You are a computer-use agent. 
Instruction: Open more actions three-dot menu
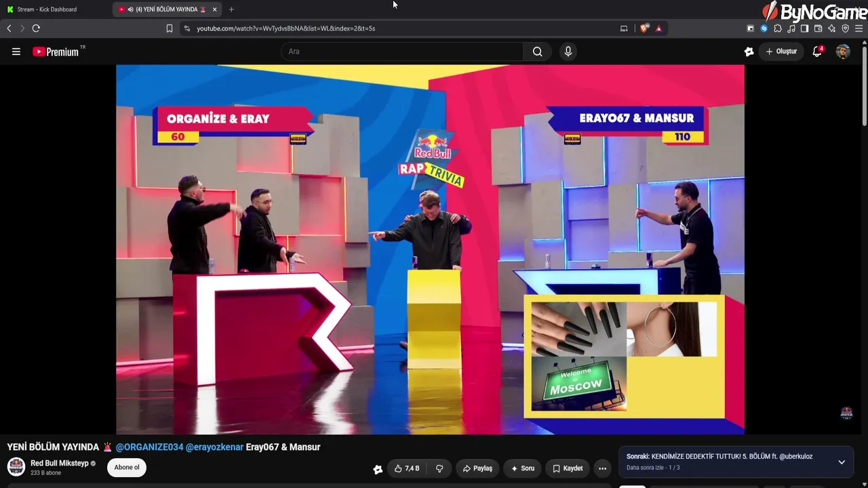pos(602,468)
